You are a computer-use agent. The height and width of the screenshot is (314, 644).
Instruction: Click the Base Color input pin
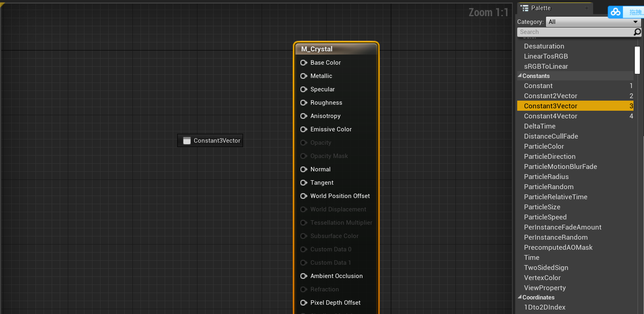[304, 63]
